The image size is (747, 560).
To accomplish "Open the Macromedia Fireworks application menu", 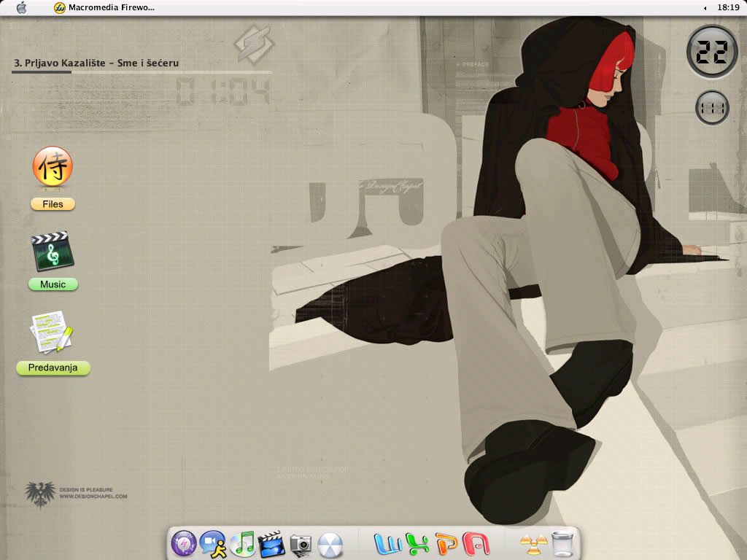I will (x=104, y=7).
